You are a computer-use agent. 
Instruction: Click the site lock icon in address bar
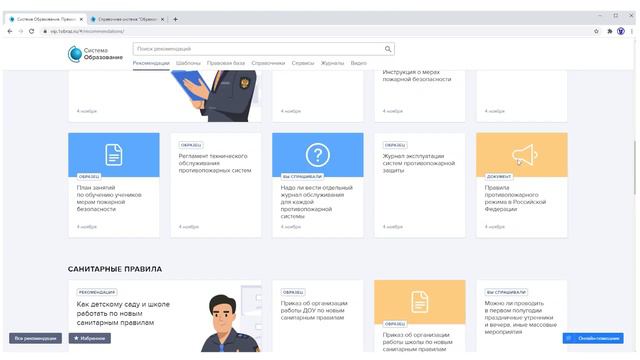coord(45,31)
